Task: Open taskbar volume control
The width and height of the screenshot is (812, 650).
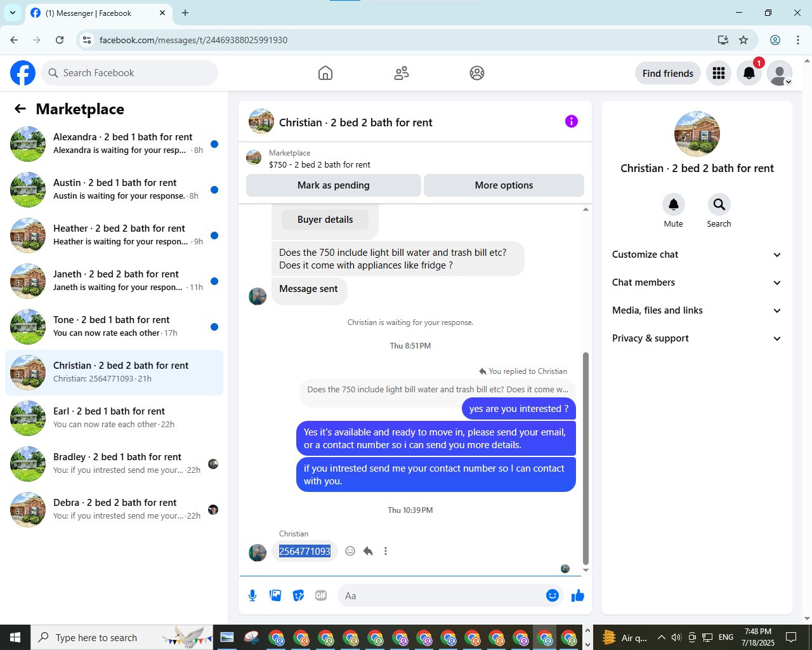Action: pyautogui.click(x=676, y=637)
